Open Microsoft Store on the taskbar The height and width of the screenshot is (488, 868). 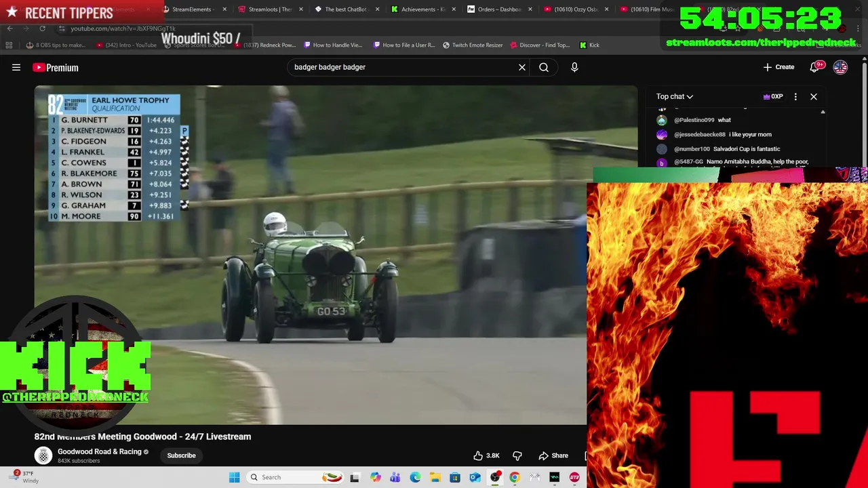455,477
